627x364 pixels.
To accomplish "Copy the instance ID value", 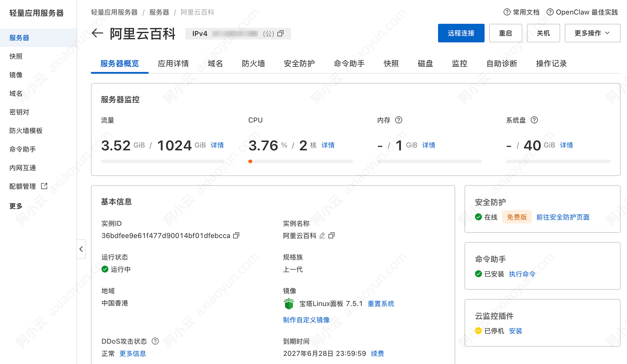I will tap(236, 235).
